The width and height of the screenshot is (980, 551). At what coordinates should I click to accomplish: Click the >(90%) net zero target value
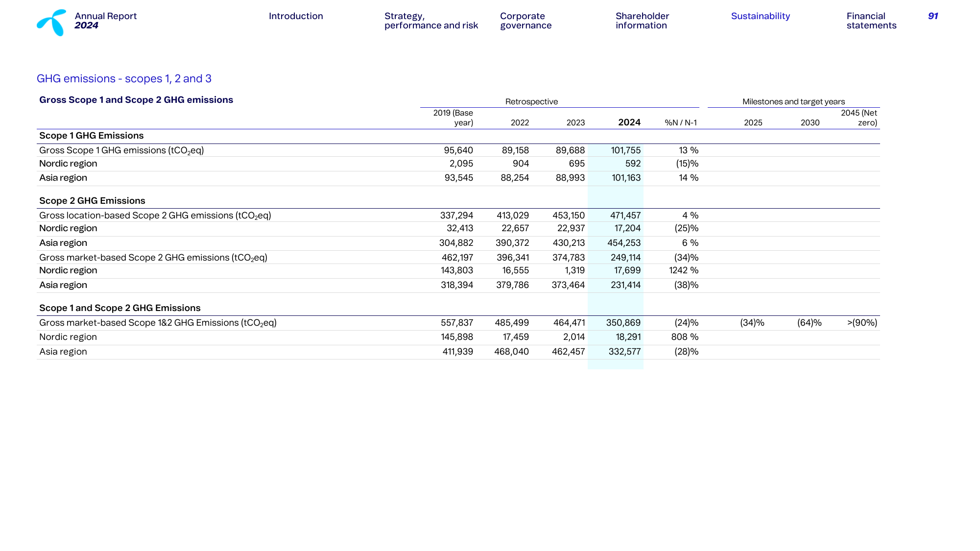(x=862, y=323)
